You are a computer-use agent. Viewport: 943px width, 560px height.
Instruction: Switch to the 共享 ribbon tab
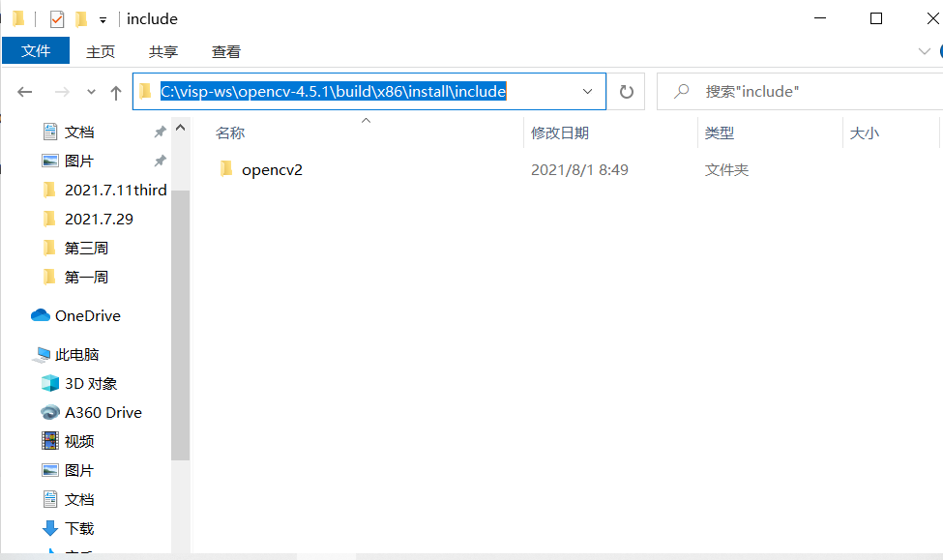coord(163,51)
